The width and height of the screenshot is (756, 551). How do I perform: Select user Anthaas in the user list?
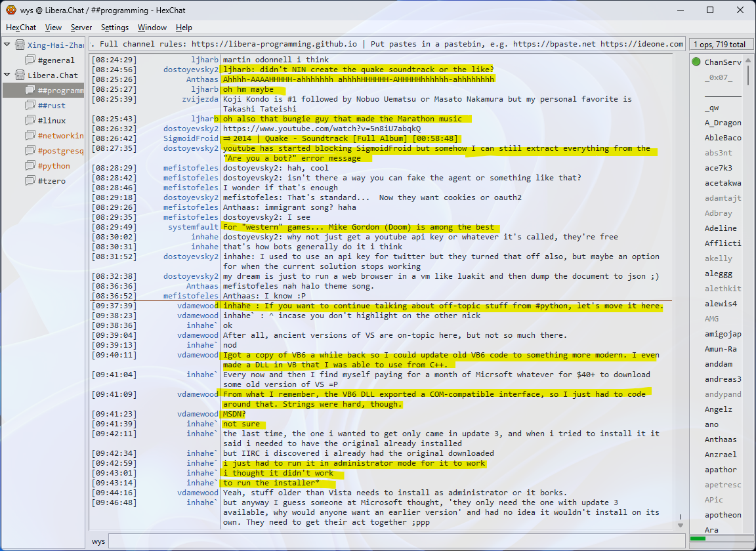720,439
